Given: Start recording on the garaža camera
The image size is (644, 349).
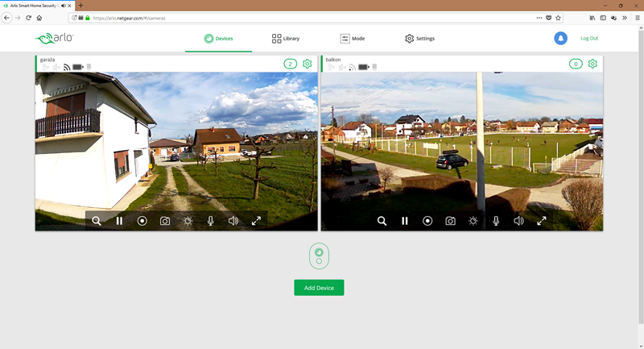Looking at the screenshot, I should click(x=142, y=221).
